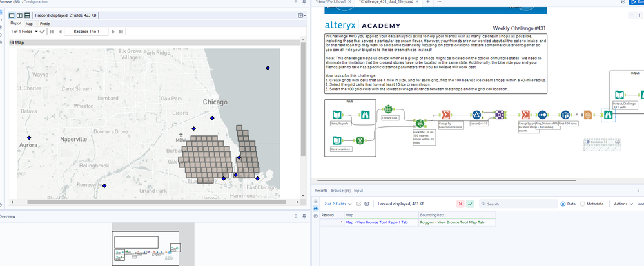Click the green checkmark apply button in Results

coord(470,204)
